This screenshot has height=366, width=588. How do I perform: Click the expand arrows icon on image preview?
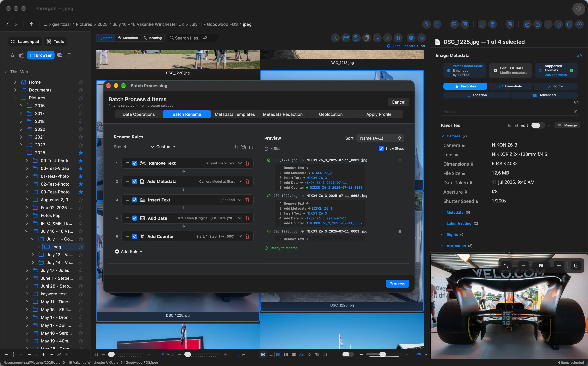pos(506,266)
